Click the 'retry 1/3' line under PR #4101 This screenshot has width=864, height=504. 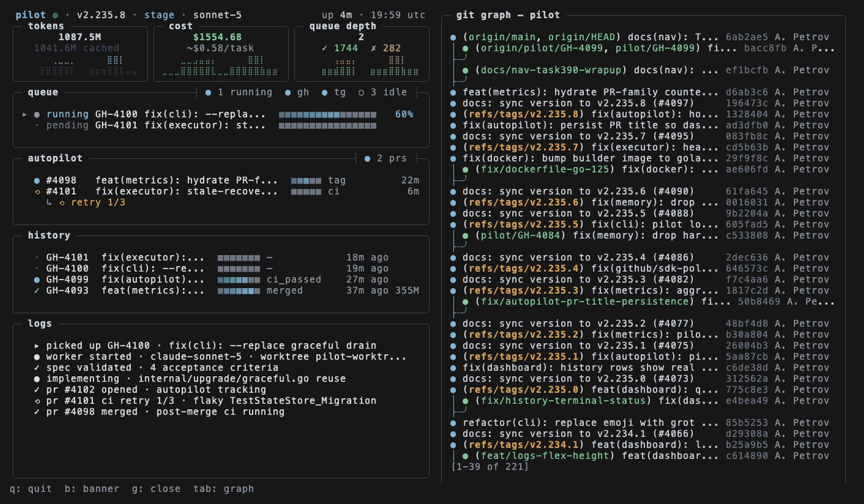[x=86, y=202]
